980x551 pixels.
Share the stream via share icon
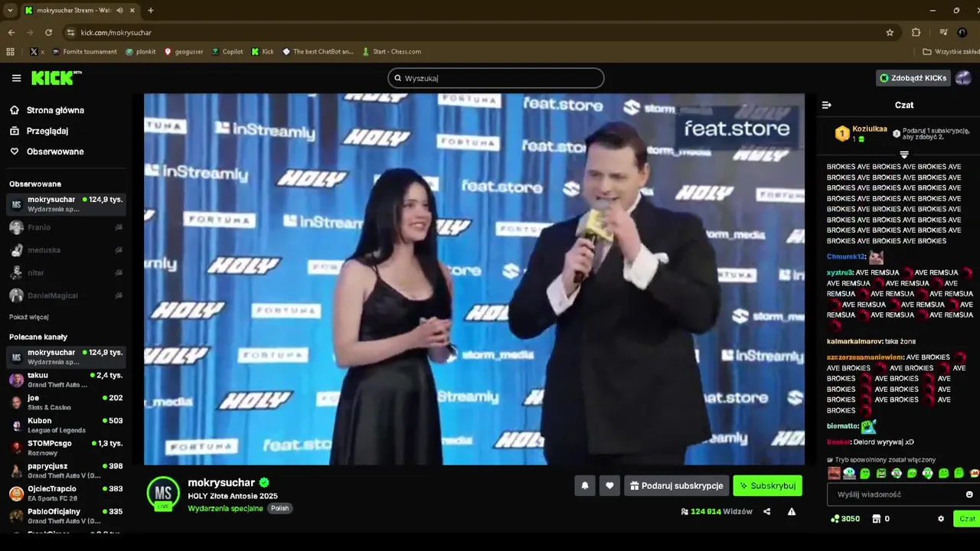(x=766, y=511)
